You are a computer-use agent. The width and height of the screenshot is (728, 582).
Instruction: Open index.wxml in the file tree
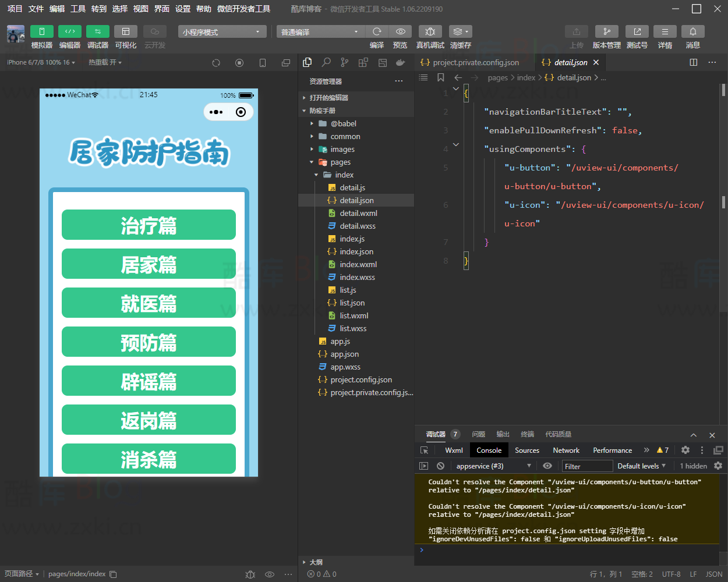pyautogui.click(x=358, y=264)
